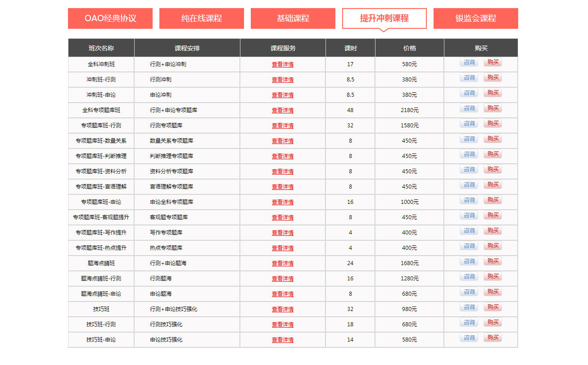The width and height of the screenshot is (588, 365).
Task: View details for 专项题库班-数量关系
Action: [283, 141]
